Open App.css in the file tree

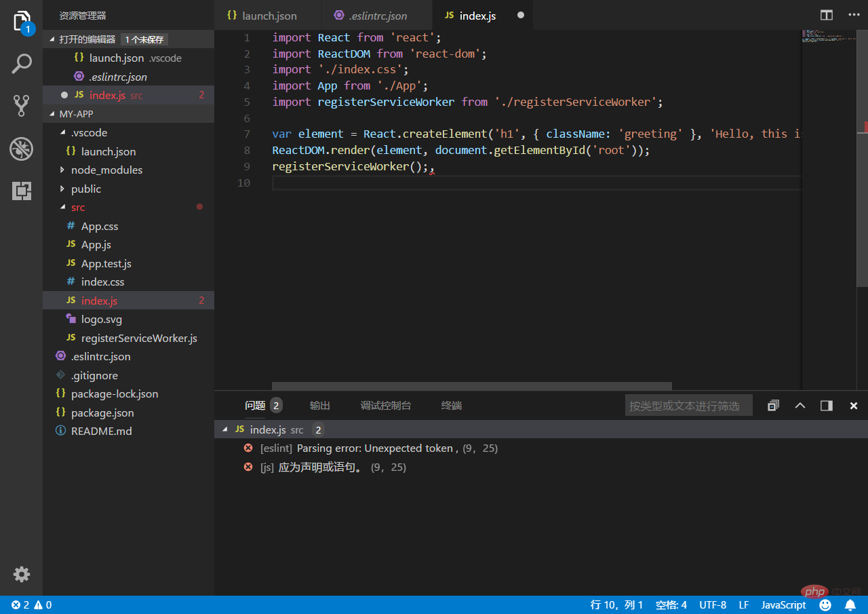click(x=128, y=226)
